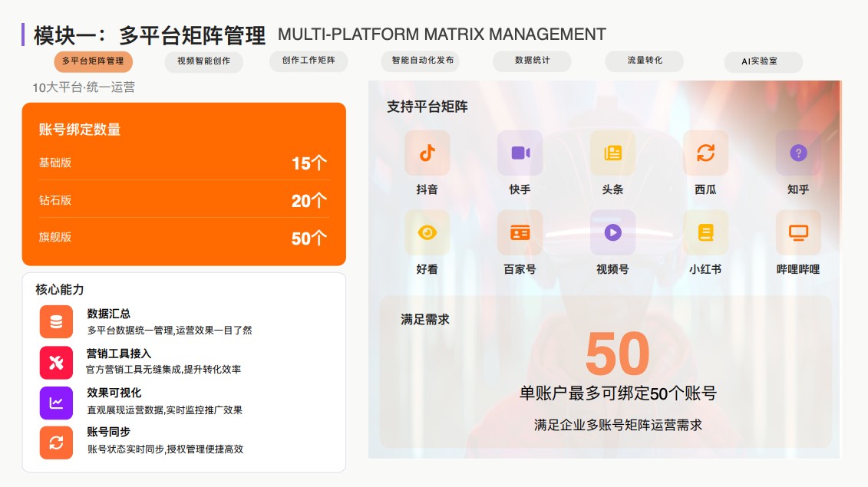Select the 好看 eye icon
Screen dimensions: 868x487
pos(427,232)
